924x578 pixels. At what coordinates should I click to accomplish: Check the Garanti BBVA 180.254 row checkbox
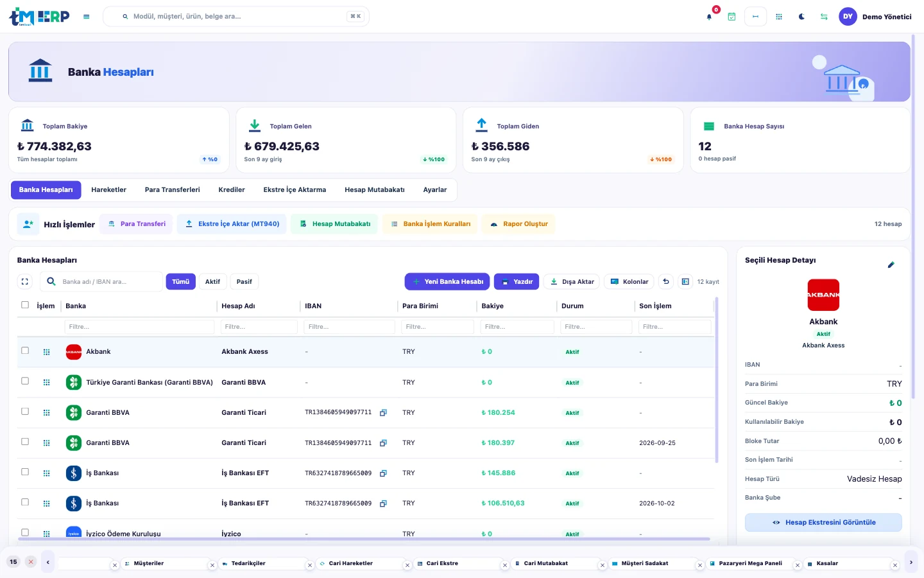point(25,411)
